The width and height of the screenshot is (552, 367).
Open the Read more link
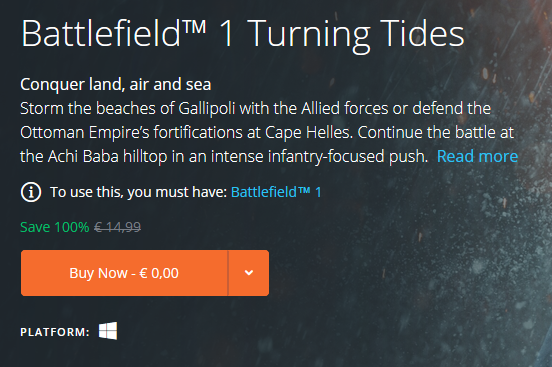(477, 156)
